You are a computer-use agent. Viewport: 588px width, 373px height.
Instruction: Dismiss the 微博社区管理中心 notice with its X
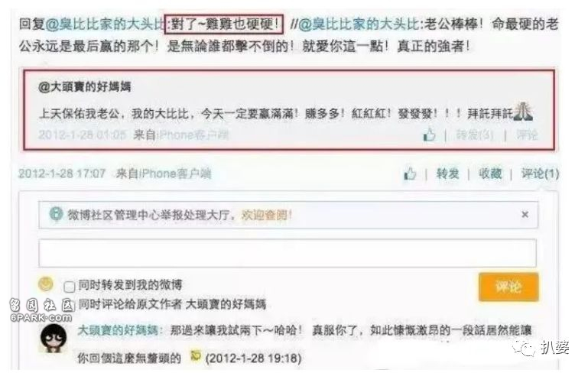pos(525,215)
